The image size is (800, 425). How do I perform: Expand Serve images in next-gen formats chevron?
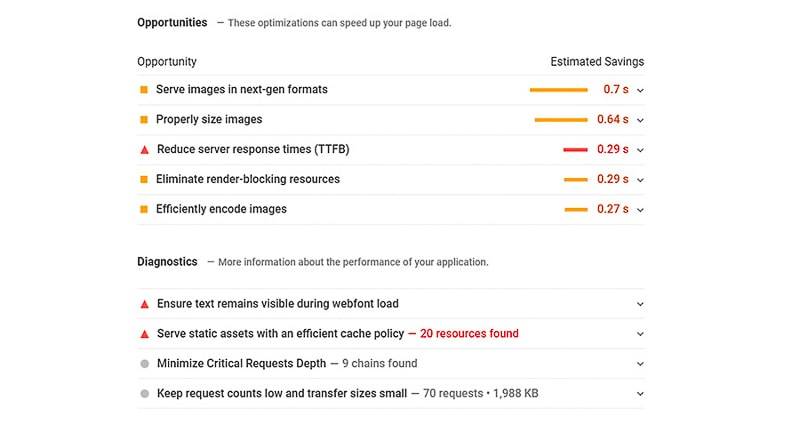pos(640,90)
